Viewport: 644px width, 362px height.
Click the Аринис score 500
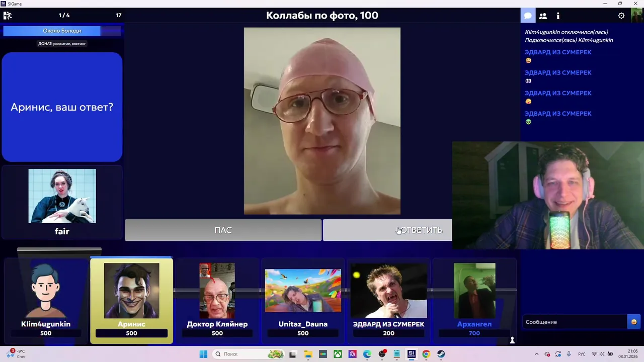pyautogui.click(x=131, y=333)
